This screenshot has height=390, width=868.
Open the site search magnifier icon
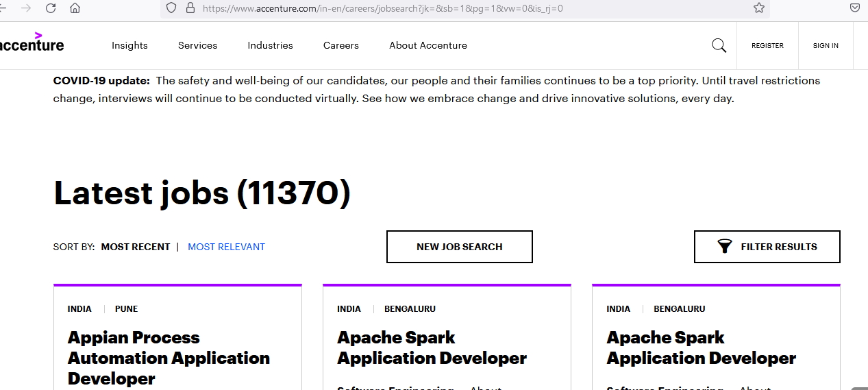point(719,45)
